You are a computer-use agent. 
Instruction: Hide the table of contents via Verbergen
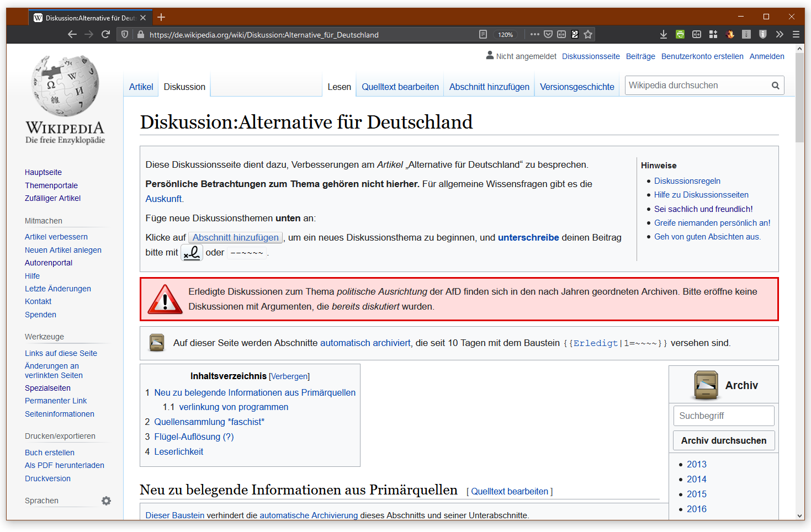tap(289, 376)
